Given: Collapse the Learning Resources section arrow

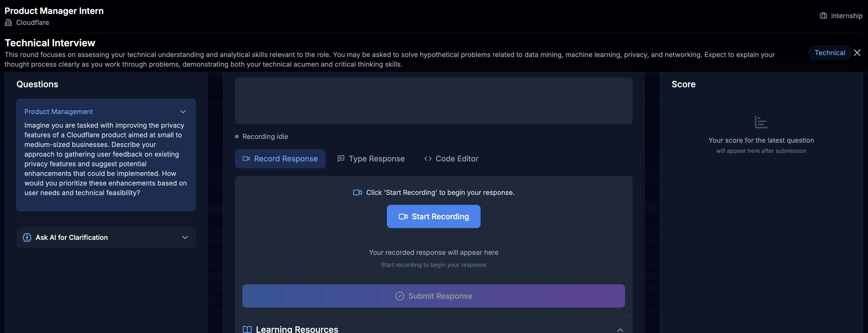Looking at the screenshot, I should click(x=620, y=330).
